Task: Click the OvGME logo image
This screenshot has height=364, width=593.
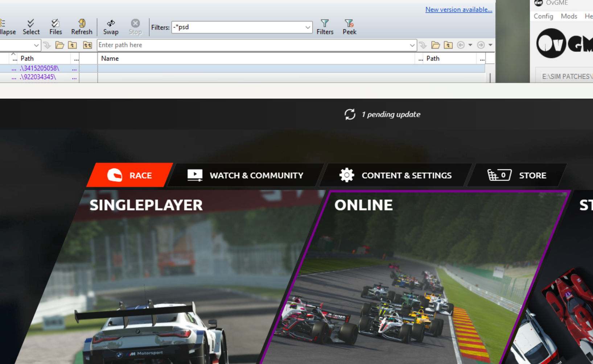Action: (564, 44)
